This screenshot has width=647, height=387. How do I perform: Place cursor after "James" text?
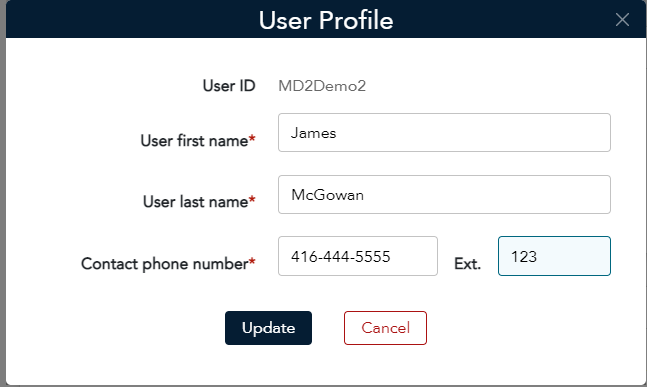pos(338,133)
